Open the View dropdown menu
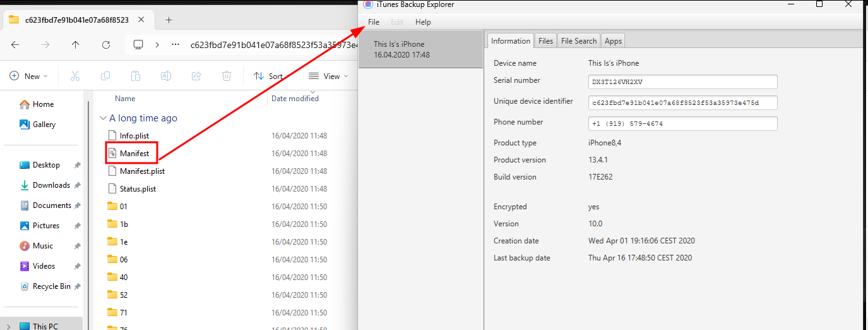 (328, 76)
